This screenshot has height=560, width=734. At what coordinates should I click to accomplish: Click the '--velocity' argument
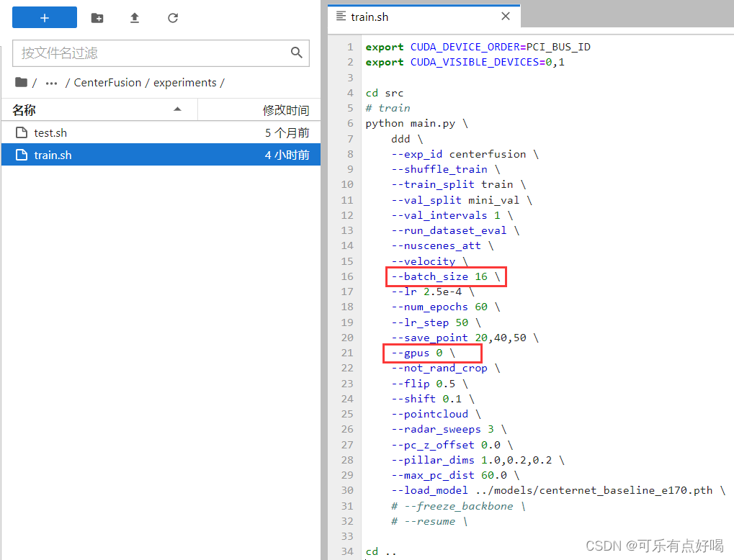[x=423, y=261]
